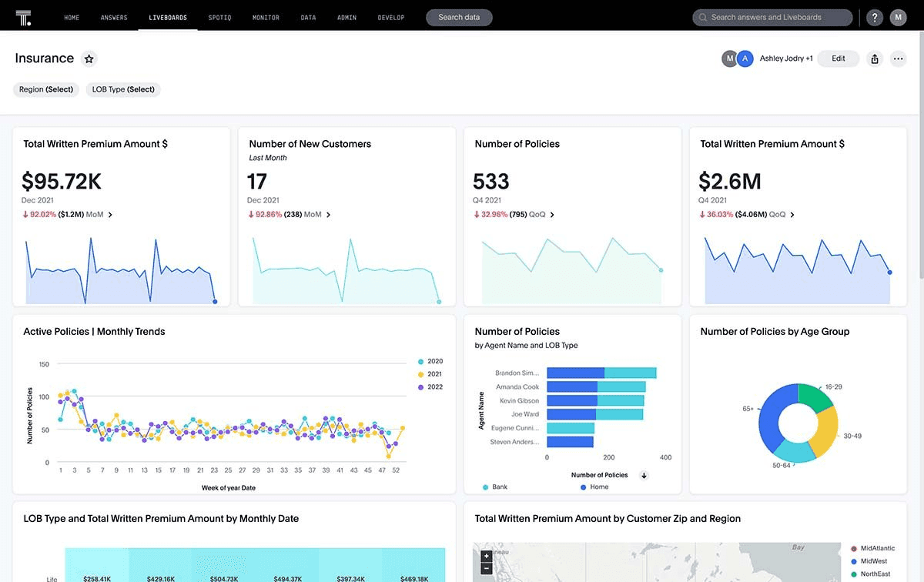Click the Edit button
924x582 pixels.
pos(839,59)
